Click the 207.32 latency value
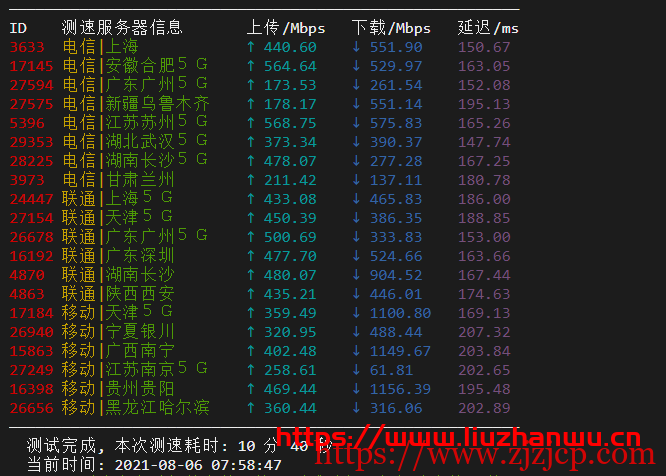 point(484,332)
